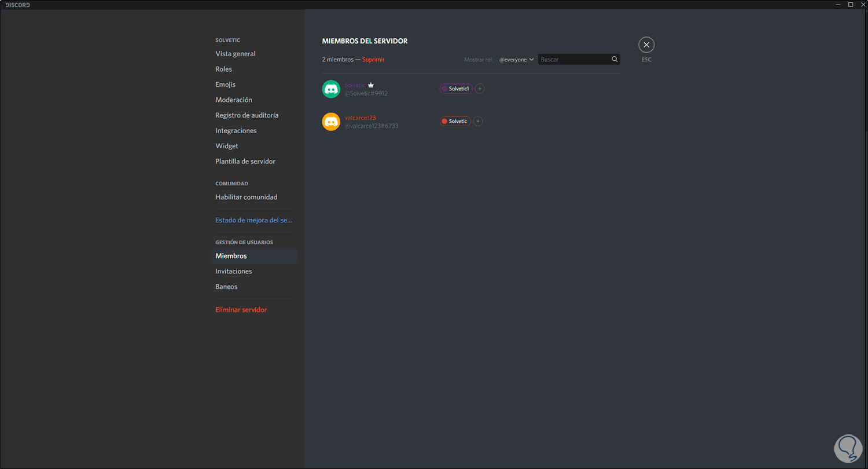Screen dimensions: 868x469
Task: Click the red dot on Solvetic role
Action: point(445,121)
